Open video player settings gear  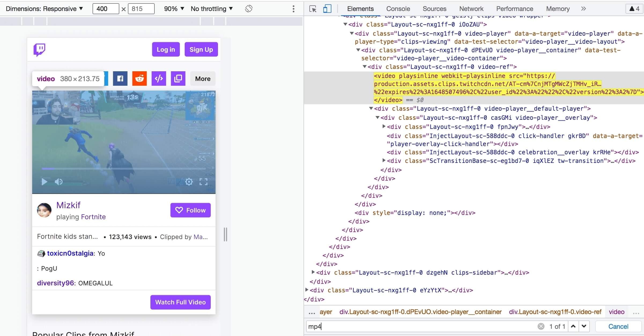[189, 182]
